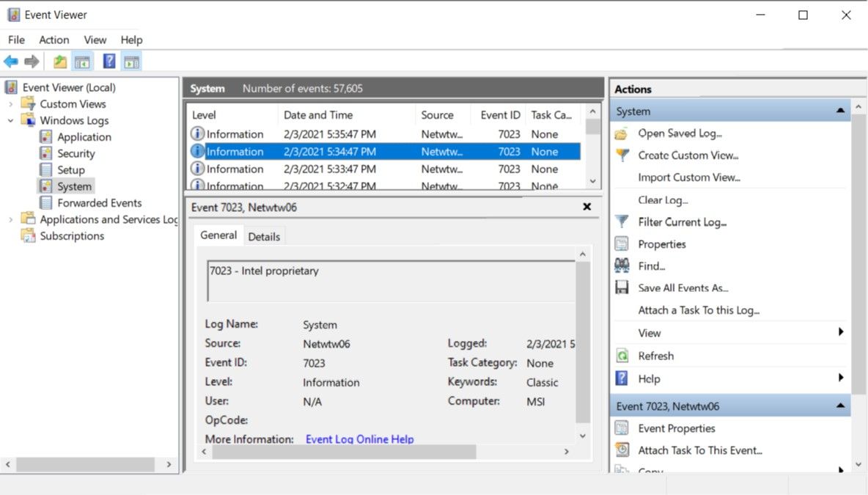Click the Find binoculars icon
This screenshot has width=868, height=495.
pyautogui.click(x=622, y=265)
